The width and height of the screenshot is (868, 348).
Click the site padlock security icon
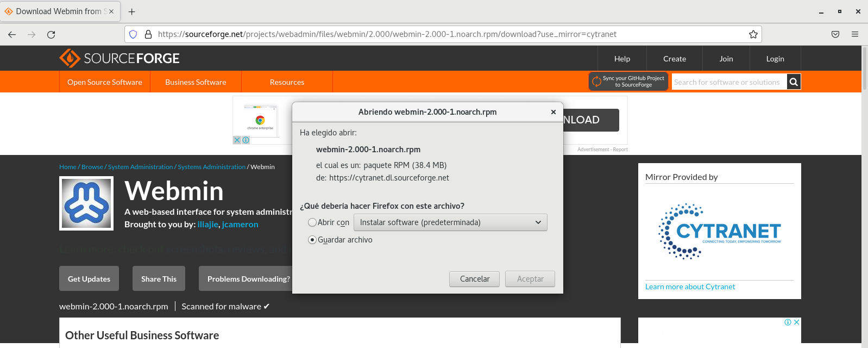click(148, 34)
